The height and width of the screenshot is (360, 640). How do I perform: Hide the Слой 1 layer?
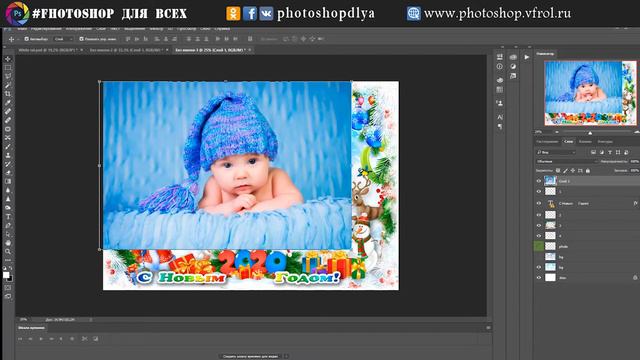point(539,181)
